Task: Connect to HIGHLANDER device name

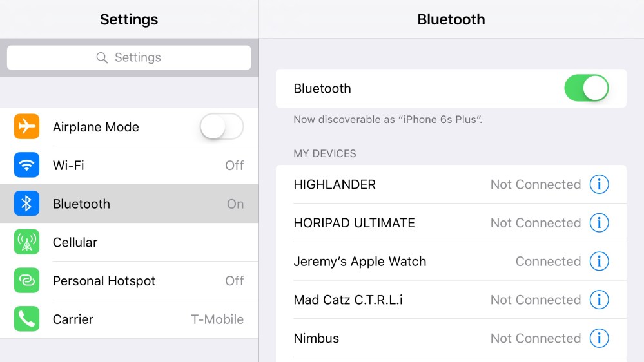Action: [335, 185]
